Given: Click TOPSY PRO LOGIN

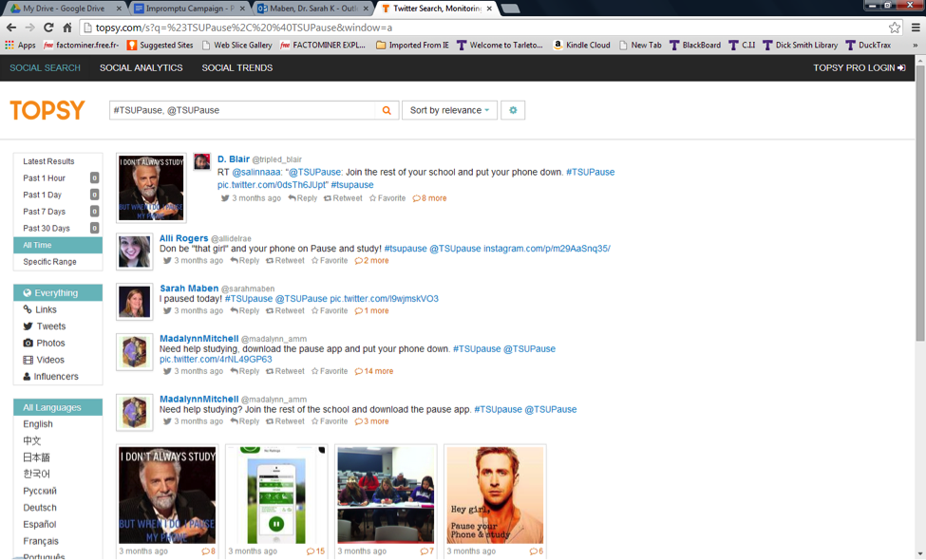Looking at the screenshot, I should click(860, 67).
